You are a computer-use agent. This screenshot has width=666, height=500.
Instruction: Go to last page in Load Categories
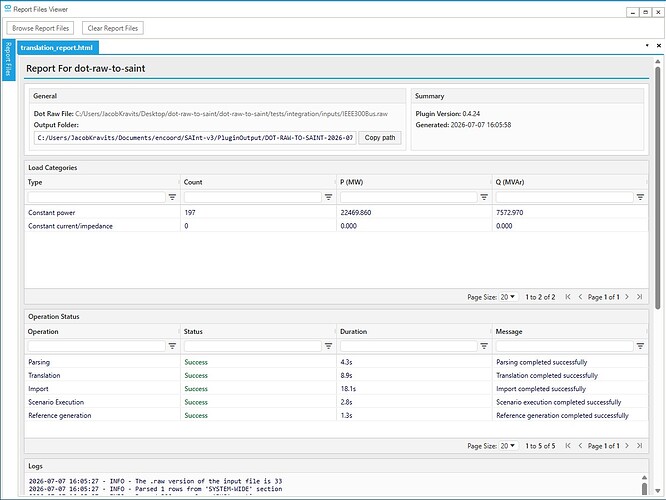[x=639, y=297]
